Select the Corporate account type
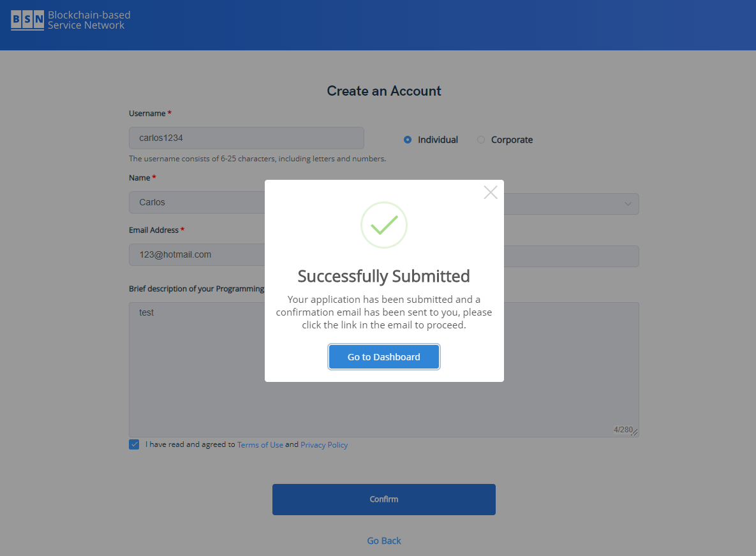The width and height of the screenshot is (756, 556). pos(480,140)
